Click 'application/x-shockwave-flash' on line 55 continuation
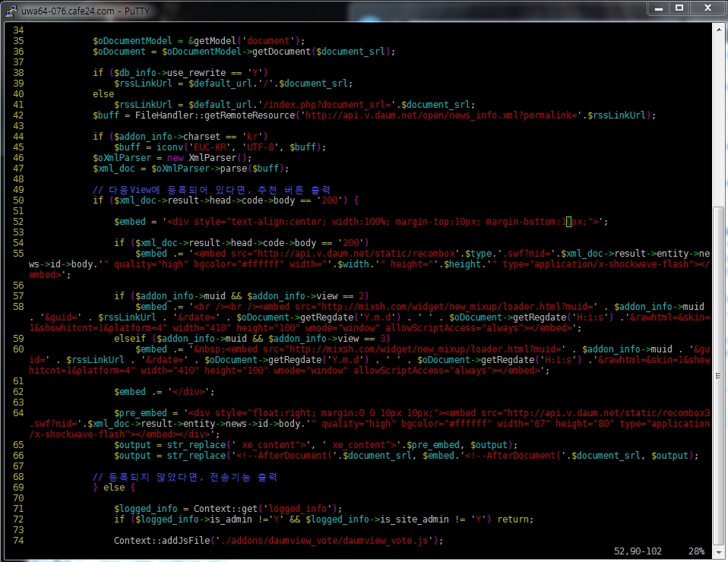The height and width of the screenshot is (562, 728). [612, 264]
